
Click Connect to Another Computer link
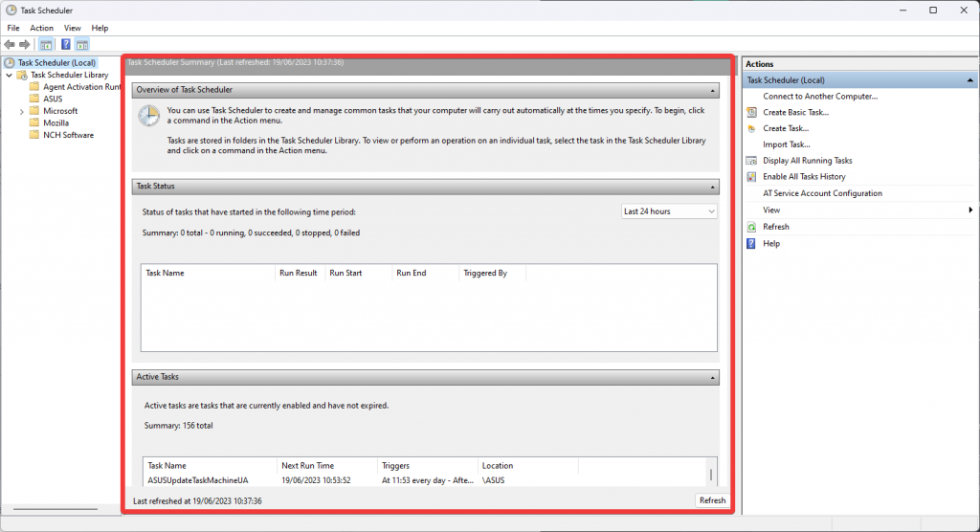click(819, 96)
